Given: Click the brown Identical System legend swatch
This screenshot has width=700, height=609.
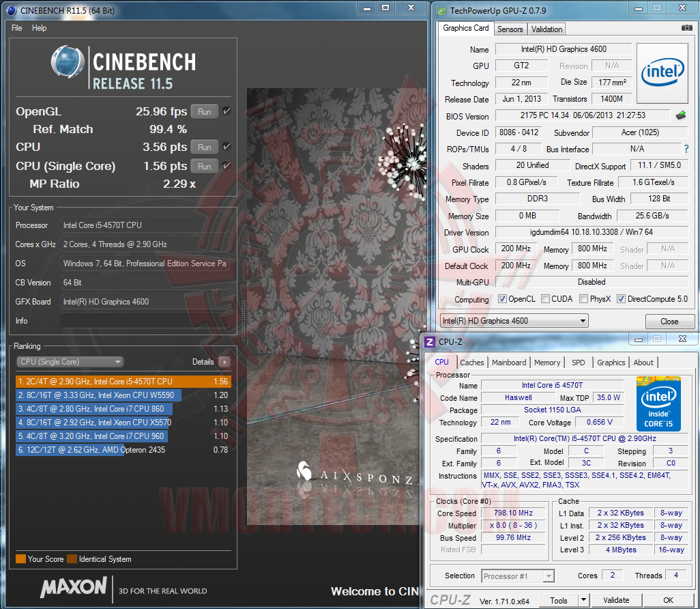Looking at the screenshot, I should click(72, 559).
